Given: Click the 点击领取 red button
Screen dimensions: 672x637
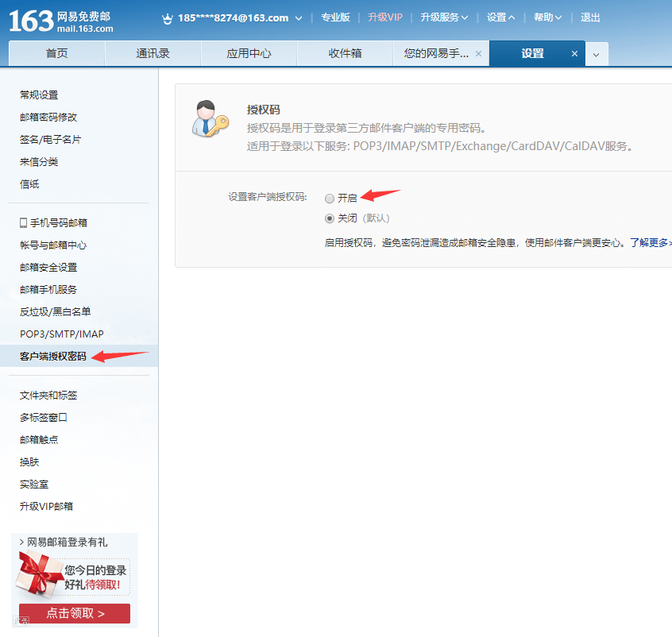Looking at the screenshot, I should (x=75, y=613).
